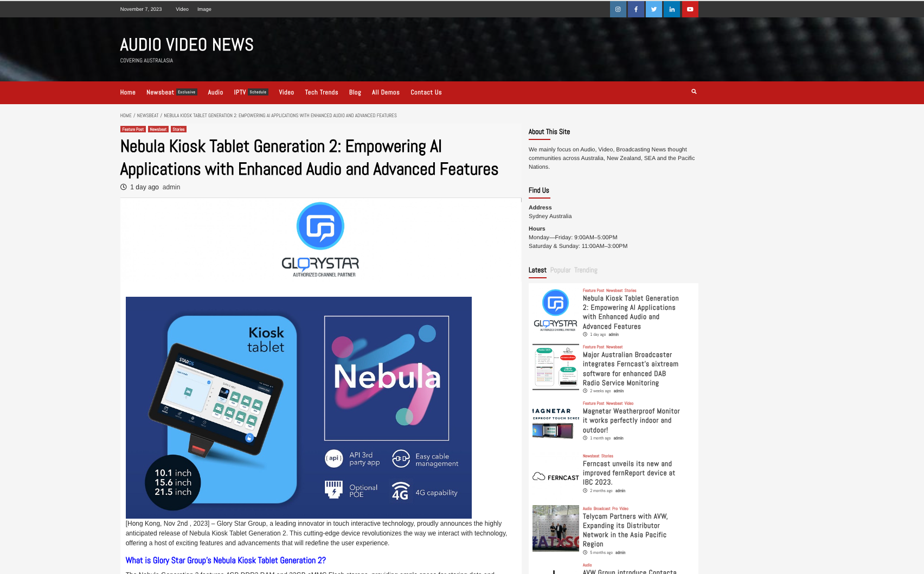Open the Tech Trends menu item
Screen dimensions: 924x574
pos(321,92)
